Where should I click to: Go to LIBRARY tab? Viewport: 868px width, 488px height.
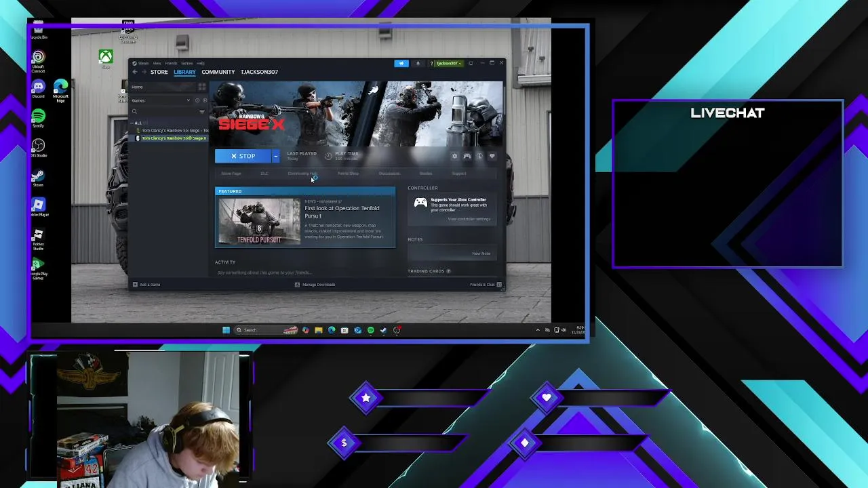click(184, 72)
